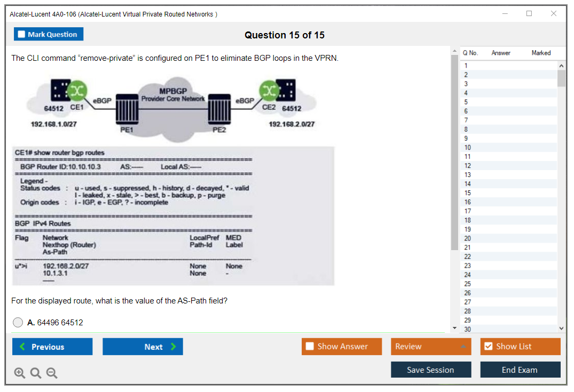Uncheck the Show List checkbox

click(488, 347)
